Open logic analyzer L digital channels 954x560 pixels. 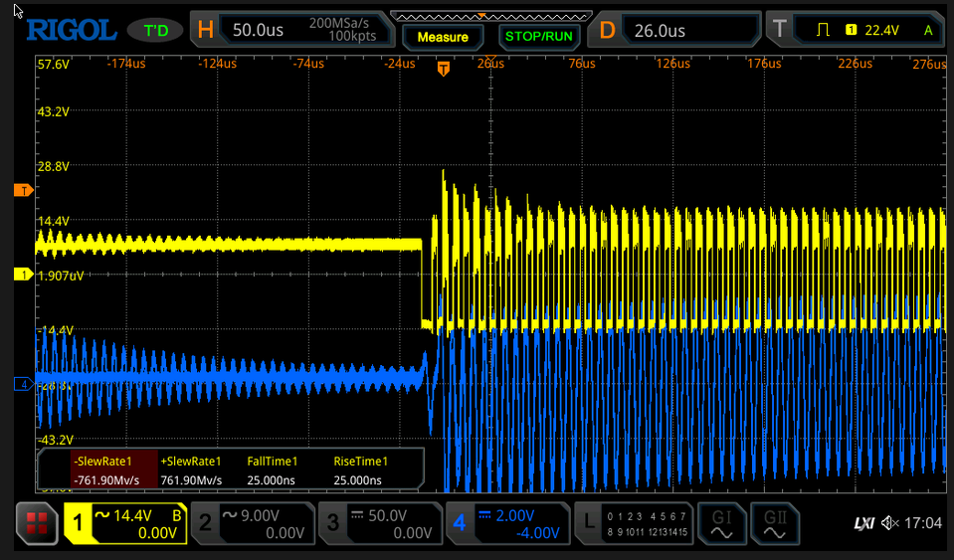click(x=634, y=523)
